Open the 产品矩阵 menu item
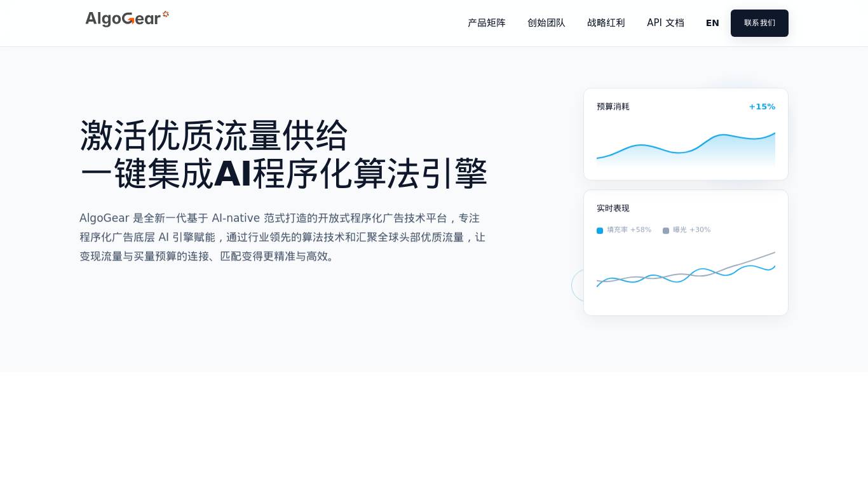 487,23
